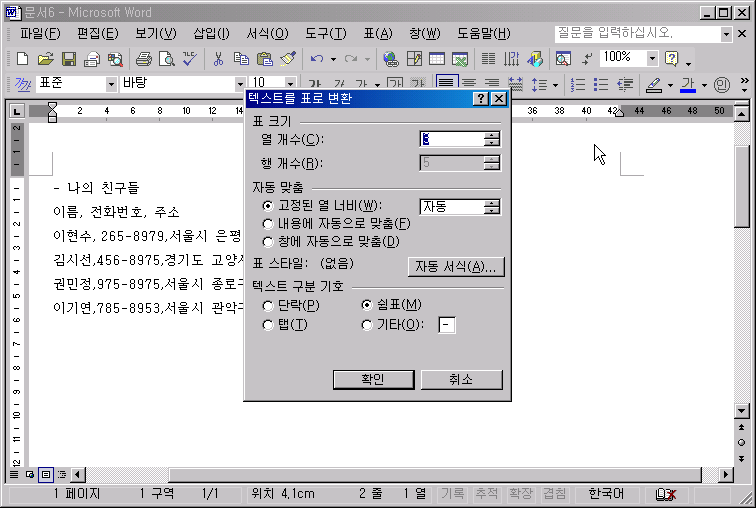The width and height of the screenshot is (756, 508).
Task: Open the 표준 style dropdown
Action: tap(110, 84)
